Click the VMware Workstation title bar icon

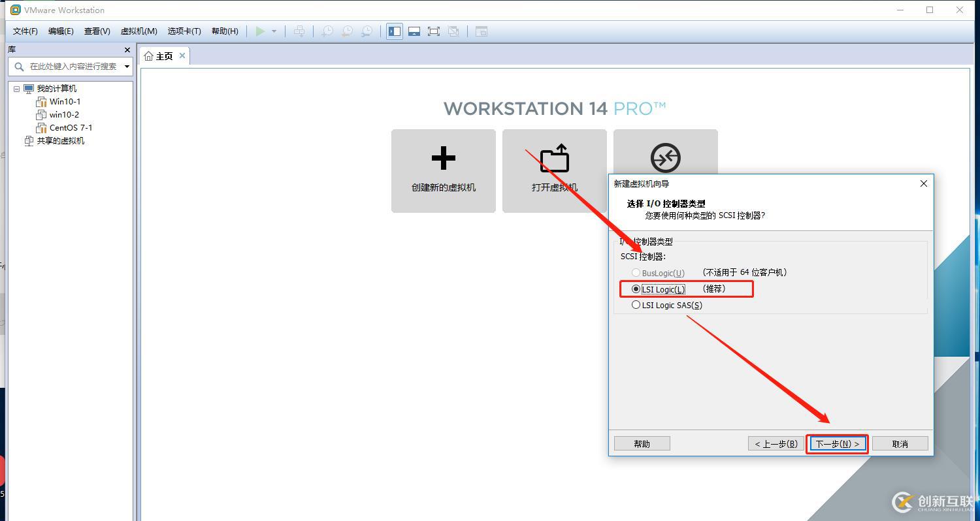16,10
